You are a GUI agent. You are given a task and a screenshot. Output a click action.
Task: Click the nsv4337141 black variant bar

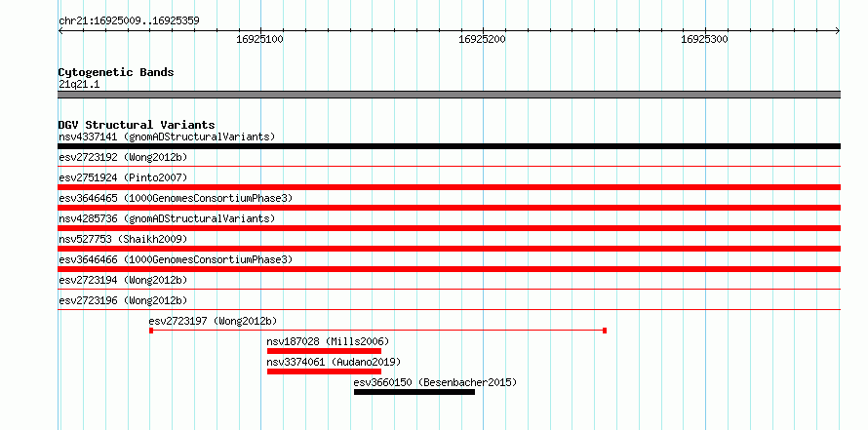click(449, 146)
